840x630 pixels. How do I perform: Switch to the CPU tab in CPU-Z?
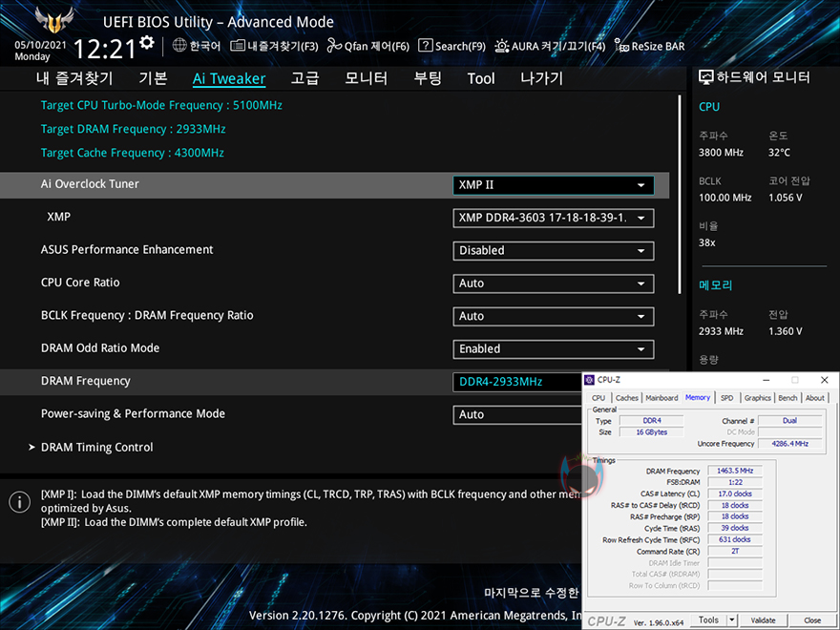point(598,398)
